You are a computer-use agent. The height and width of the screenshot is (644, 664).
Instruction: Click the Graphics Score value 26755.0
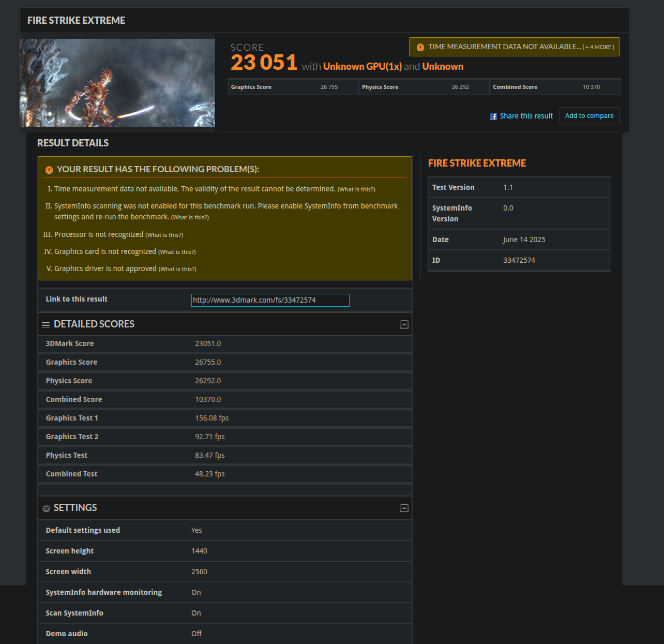pyautogui.click(x=208, y=362)
